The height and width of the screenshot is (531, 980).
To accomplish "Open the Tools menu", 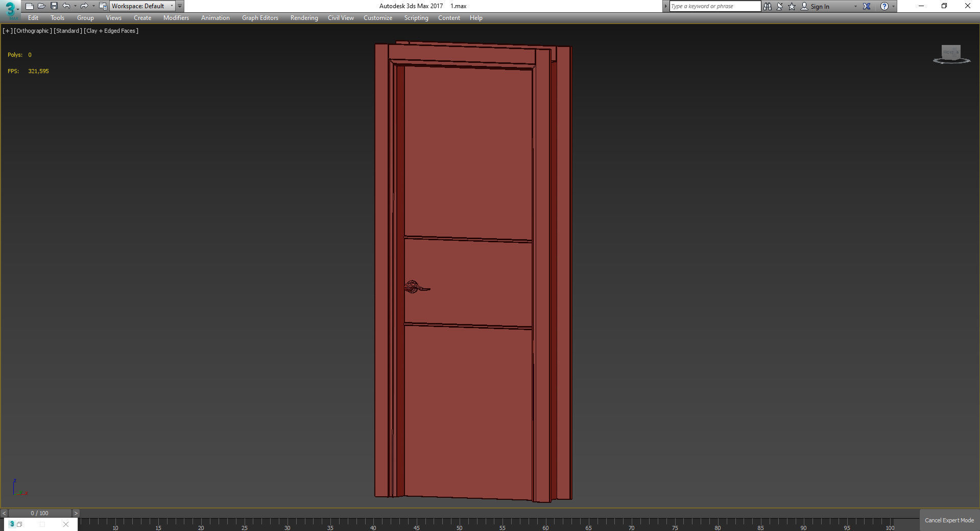I will (x=57, y=18).
